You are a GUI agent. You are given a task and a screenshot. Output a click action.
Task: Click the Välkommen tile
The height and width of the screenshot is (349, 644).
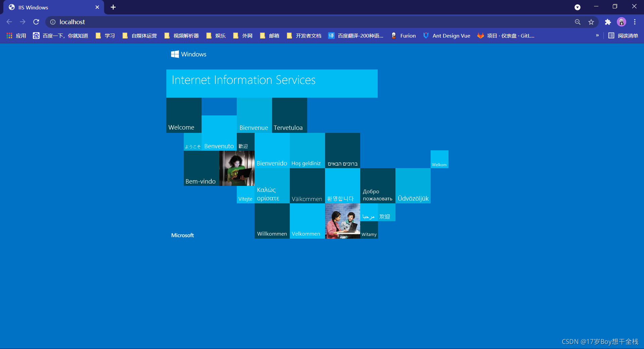point(307,186)
